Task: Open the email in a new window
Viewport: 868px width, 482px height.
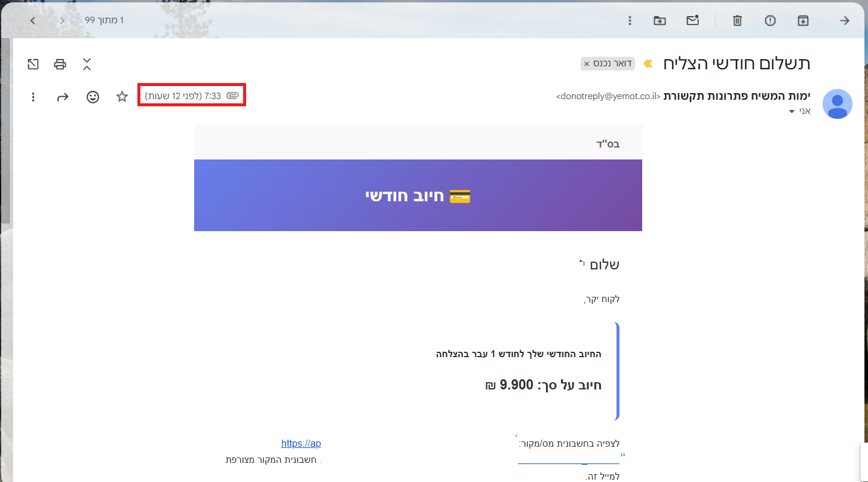Action: (x=33, y=64)
